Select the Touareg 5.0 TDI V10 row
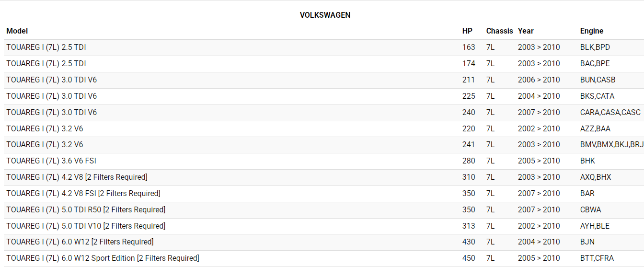 click(x=86, y=226)
